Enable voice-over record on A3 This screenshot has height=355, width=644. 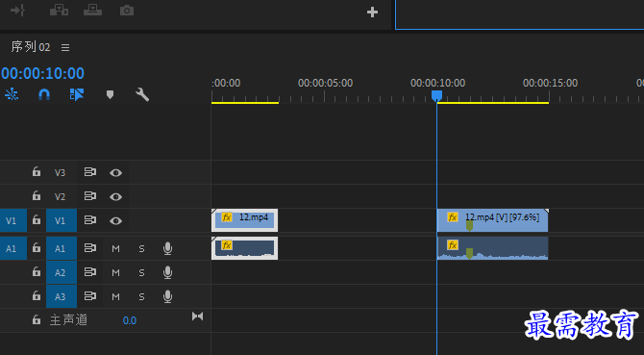pos(167,296)
